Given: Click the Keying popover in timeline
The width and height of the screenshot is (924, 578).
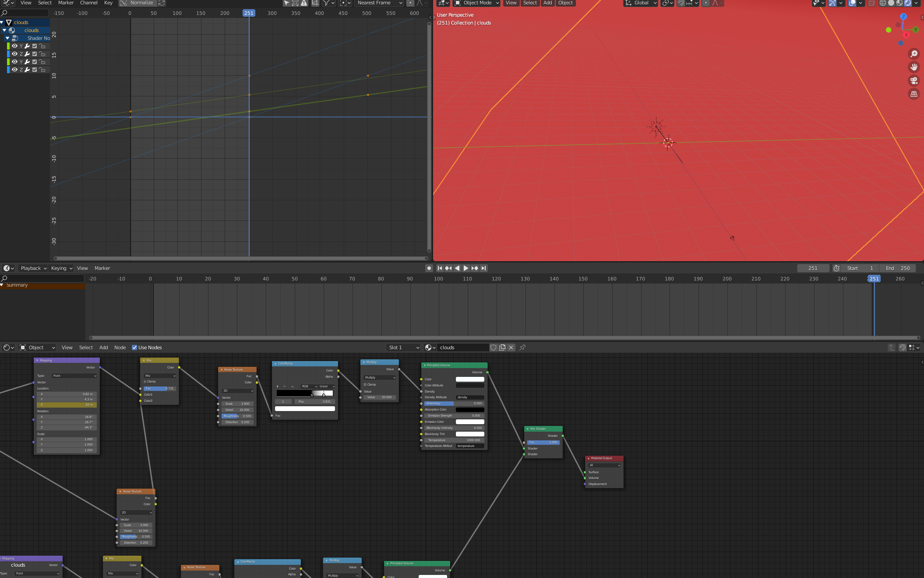Looking at the screenshot, I should [61, 268].
